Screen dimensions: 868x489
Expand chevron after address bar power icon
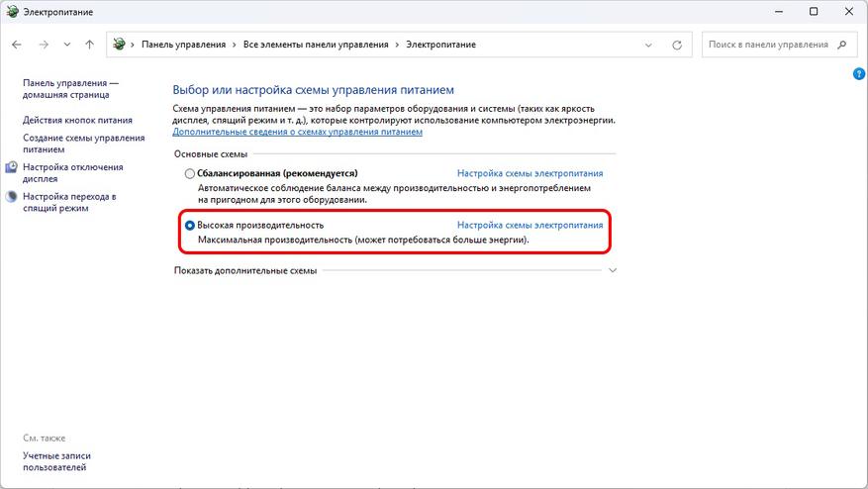click(133, 45)
